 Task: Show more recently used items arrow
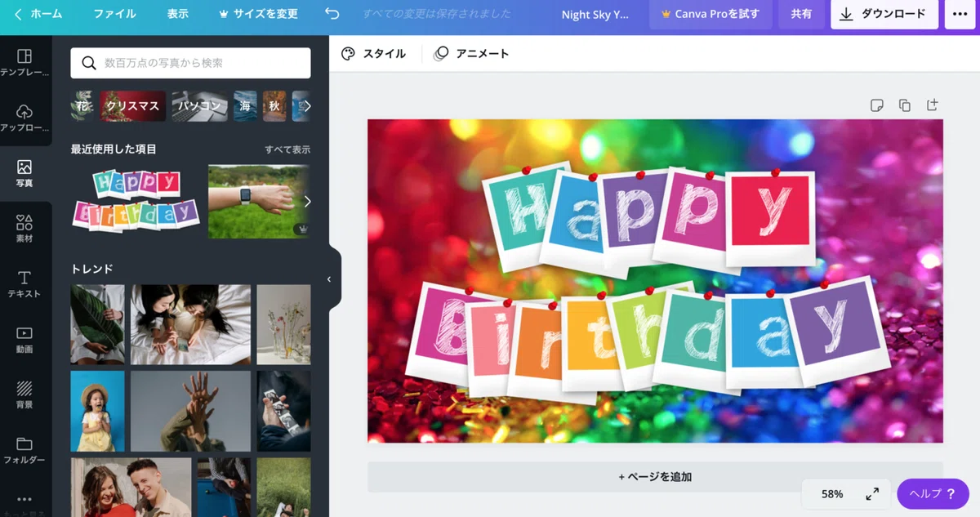click(307, 202)
